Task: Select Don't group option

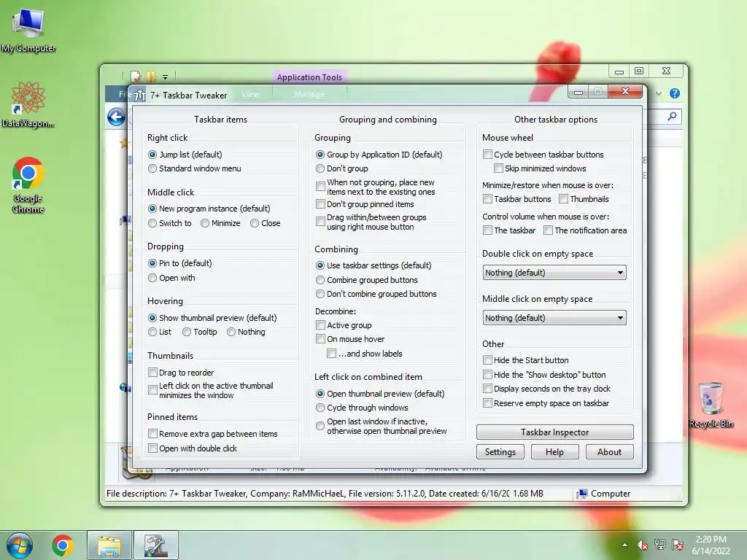Action: (341, 168)
